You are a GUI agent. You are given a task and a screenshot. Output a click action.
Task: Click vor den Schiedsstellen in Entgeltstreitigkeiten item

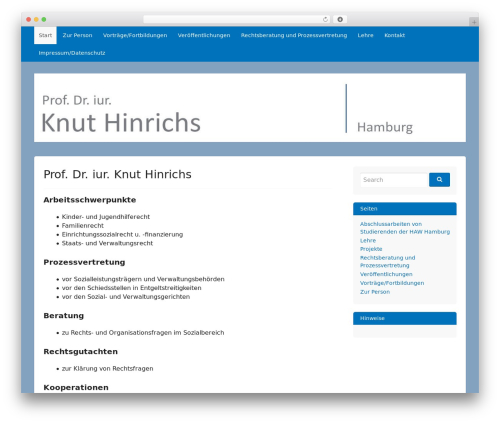coord(132,288)
